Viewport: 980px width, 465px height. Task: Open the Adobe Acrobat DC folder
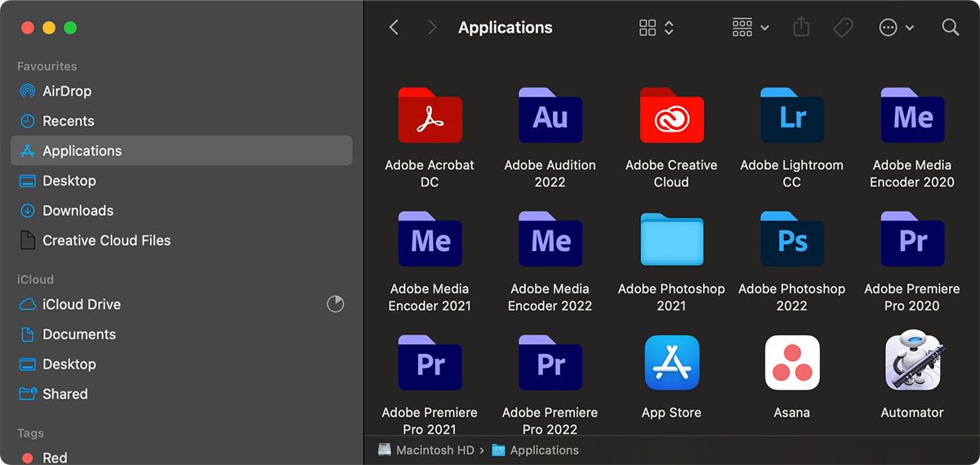point(430,115)
